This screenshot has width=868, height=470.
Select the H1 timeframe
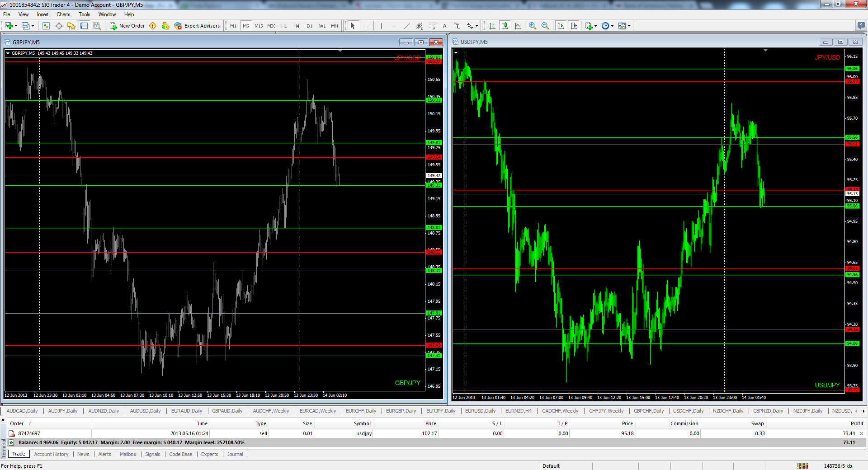coord(284,26)
